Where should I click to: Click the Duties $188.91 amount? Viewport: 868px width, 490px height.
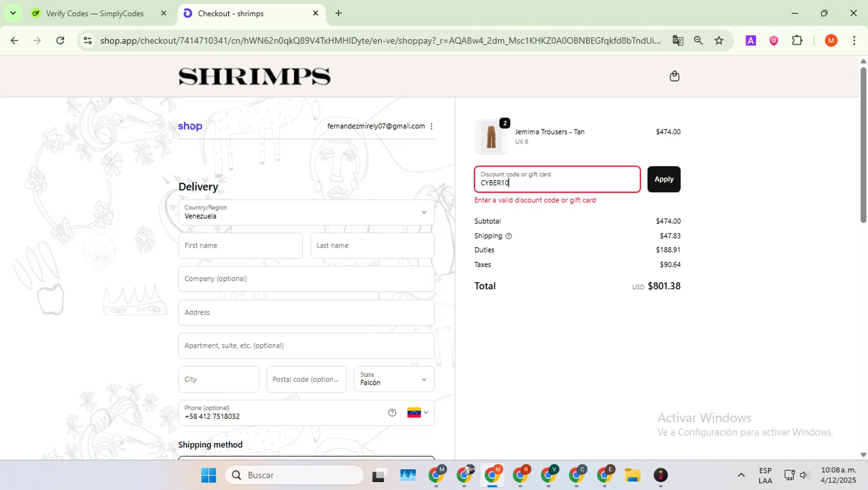pyautogui.click(x=668, y=250)
